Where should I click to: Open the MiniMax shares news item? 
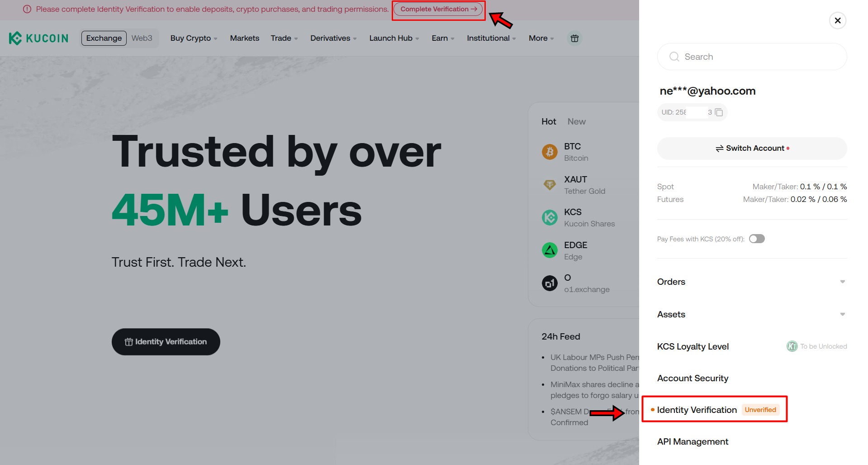tap(594, 390)
